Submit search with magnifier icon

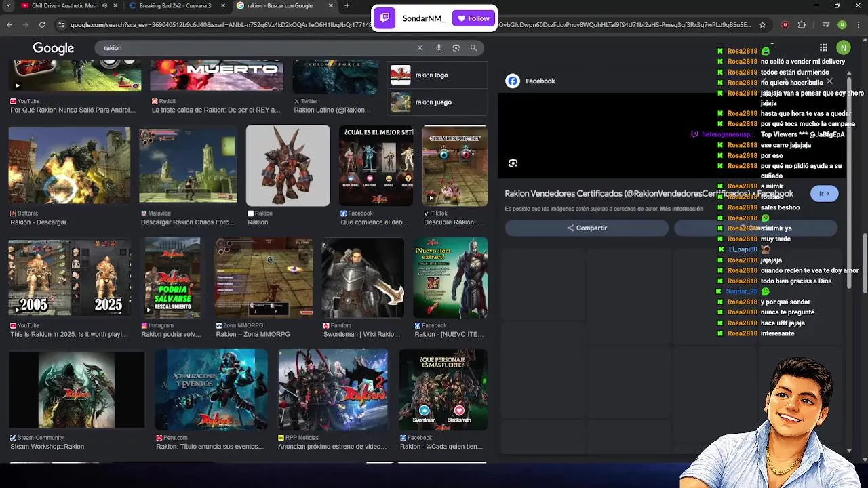pyautogui.click(x=473, y=48)
